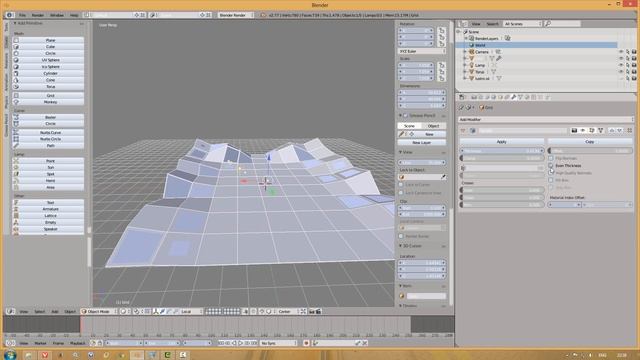Open the Help menu
This screenshot has width=640, height=360.
pos(74,15)
